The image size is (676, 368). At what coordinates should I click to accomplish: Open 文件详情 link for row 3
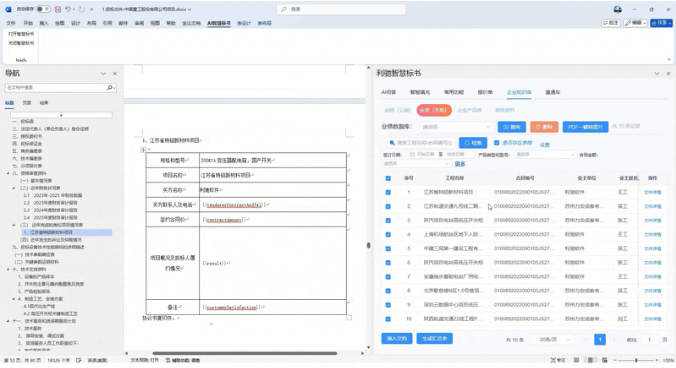pyautogui.click(x=652, y=220)
